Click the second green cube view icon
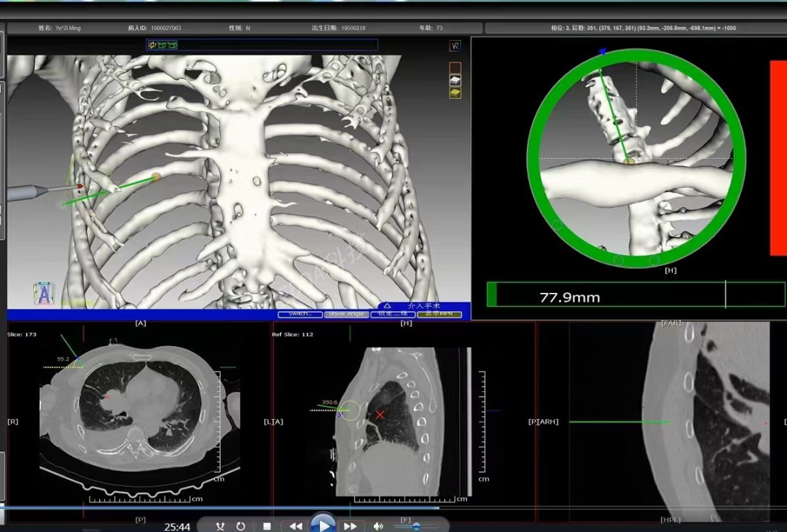Image resolution: width=787 pixels, height=532 pixels. 172,45
